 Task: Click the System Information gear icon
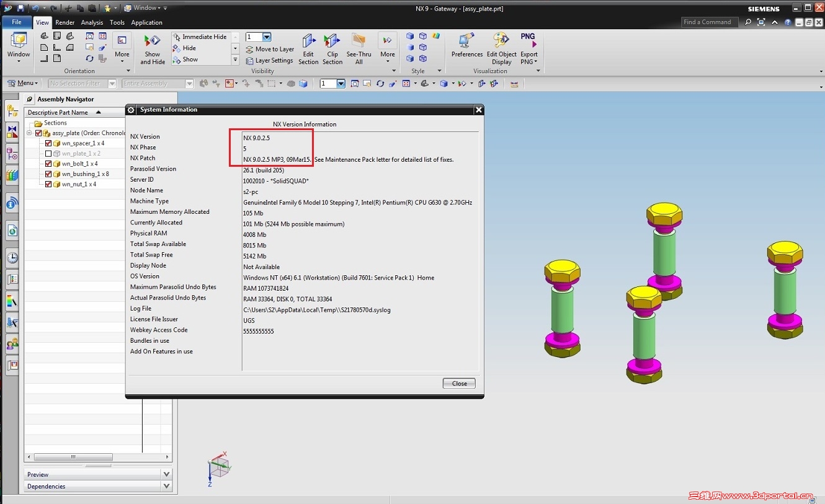[x=131, y=110]
